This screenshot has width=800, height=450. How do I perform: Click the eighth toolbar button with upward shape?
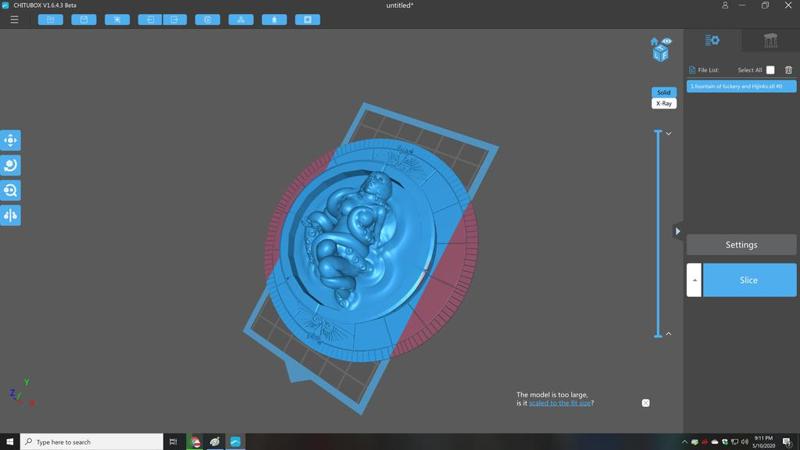click(x=274, y=19)
